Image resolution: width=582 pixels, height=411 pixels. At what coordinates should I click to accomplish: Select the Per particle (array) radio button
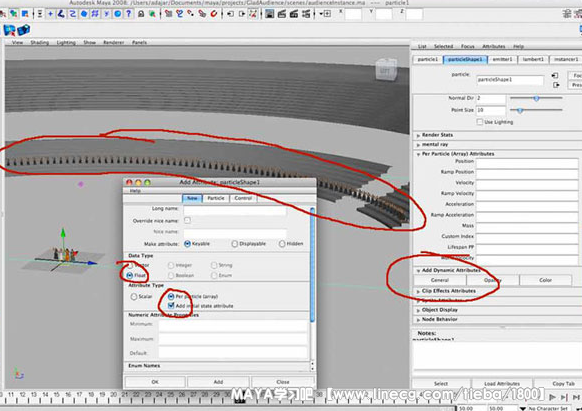pyautogui.click(x=171, y=296)
